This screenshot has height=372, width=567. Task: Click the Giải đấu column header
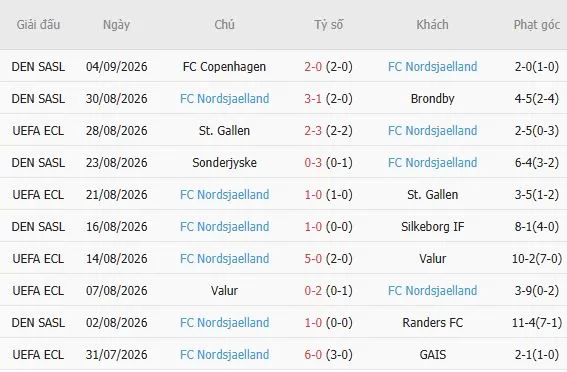(38, 25)
